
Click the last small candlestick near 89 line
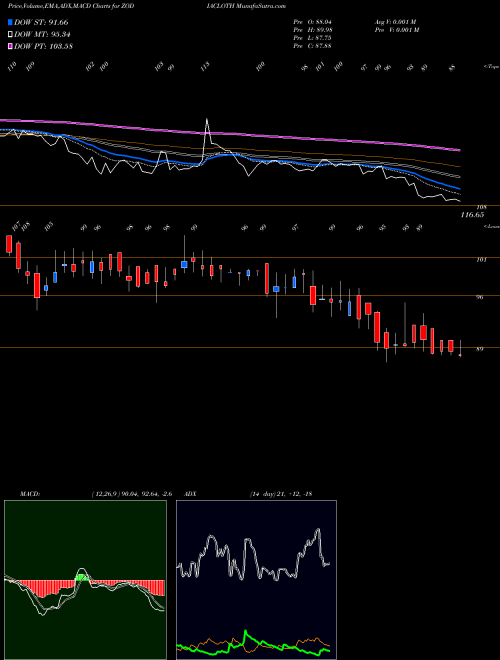click(x=460, y=355)
